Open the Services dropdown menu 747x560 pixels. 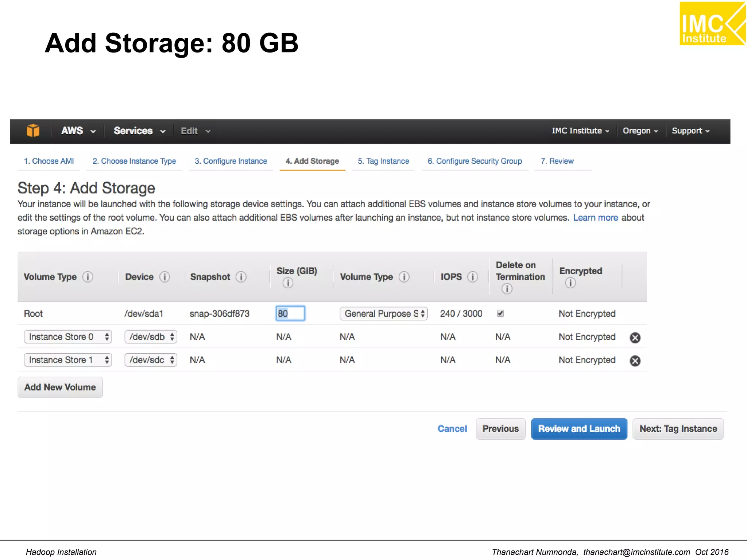click(140, 131)
